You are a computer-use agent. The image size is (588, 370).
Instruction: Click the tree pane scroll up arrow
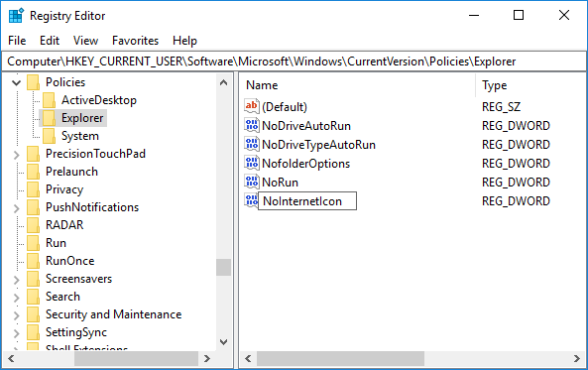(223, 82)
